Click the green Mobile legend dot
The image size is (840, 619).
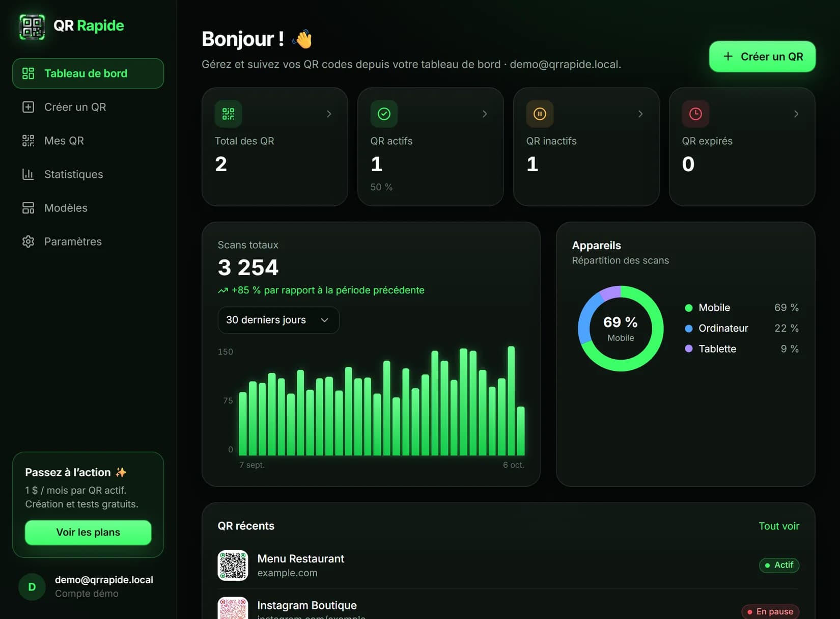click(x=689, y=308)
